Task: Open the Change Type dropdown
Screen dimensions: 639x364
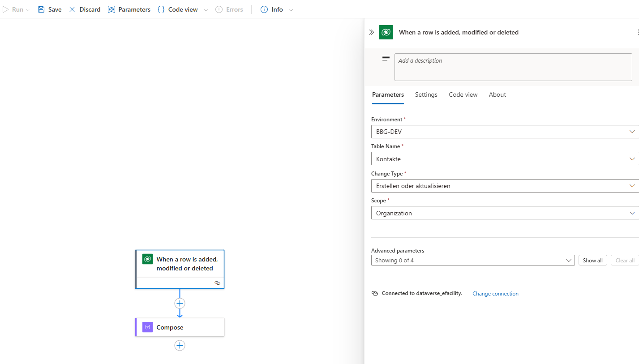Action: tap(505, 186)
